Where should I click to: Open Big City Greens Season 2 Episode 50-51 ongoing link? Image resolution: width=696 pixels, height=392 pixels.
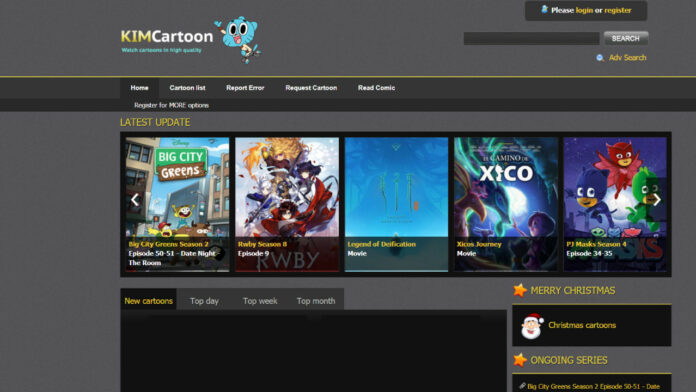pos(593,387)
